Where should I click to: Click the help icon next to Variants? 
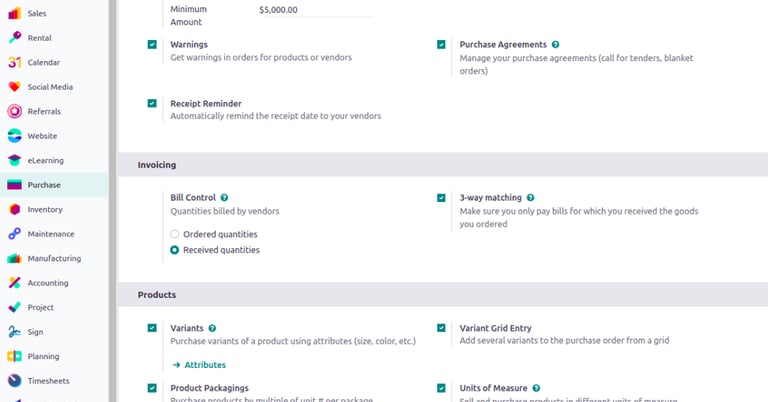212,328
